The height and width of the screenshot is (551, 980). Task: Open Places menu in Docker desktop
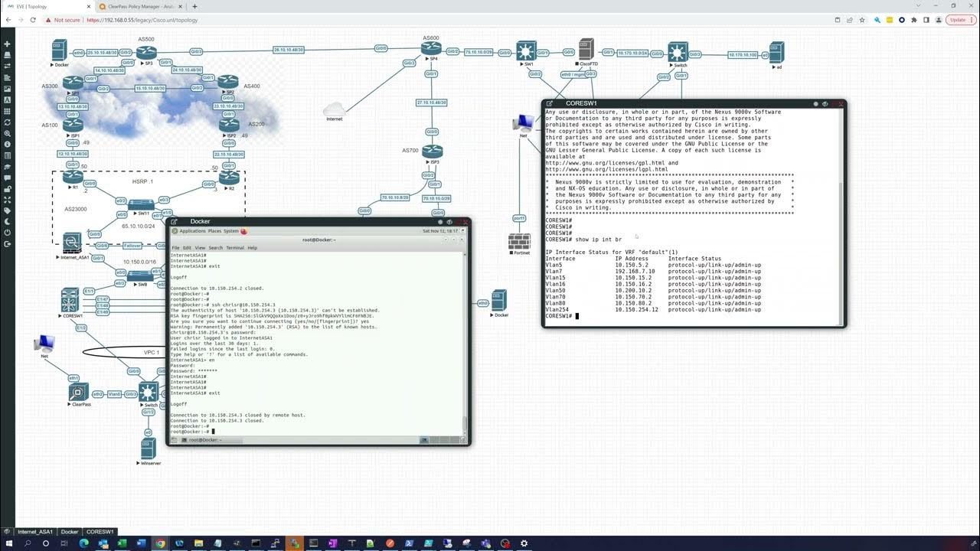point(214,231)
